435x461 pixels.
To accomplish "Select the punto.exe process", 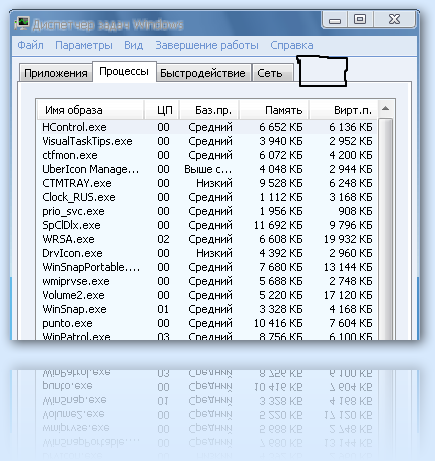I will tap(208, 323).
